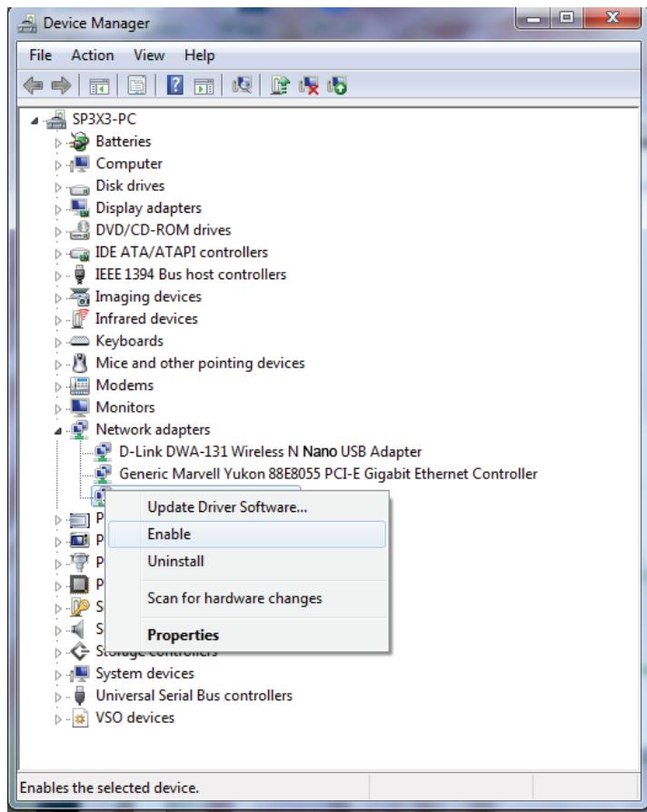Click the gold key category icon
Screen dimensions: 647x812
click(79, 606)
